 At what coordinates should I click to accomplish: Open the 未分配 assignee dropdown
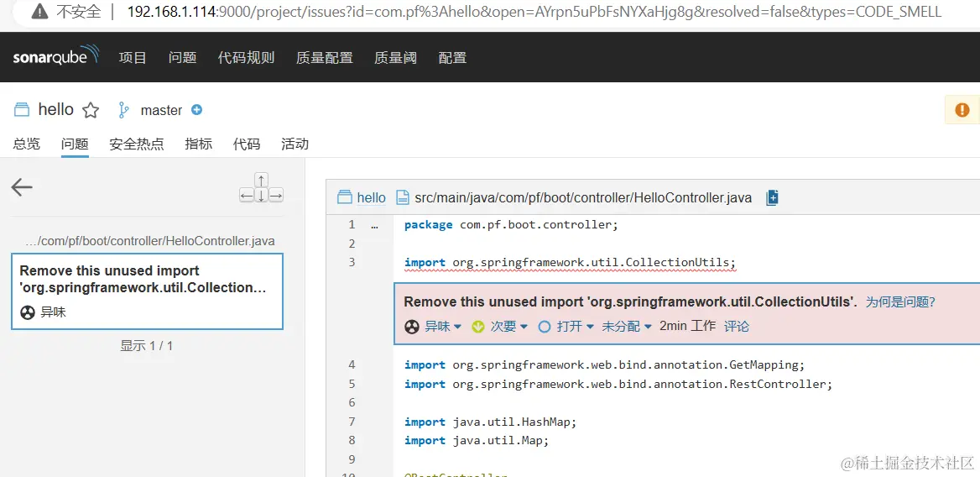pyautogui.click(x=627, y=327)
